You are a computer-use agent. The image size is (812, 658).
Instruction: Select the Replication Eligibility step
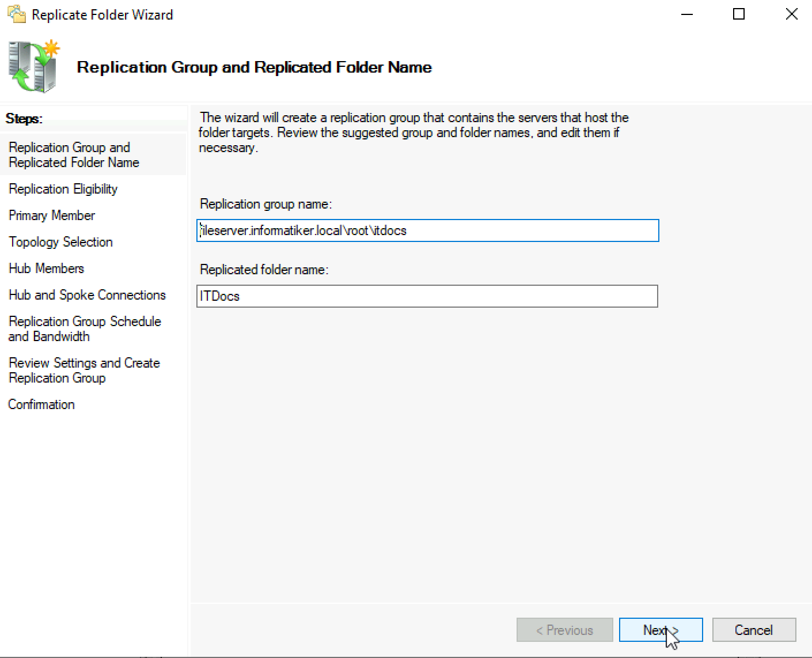[63, 189]
